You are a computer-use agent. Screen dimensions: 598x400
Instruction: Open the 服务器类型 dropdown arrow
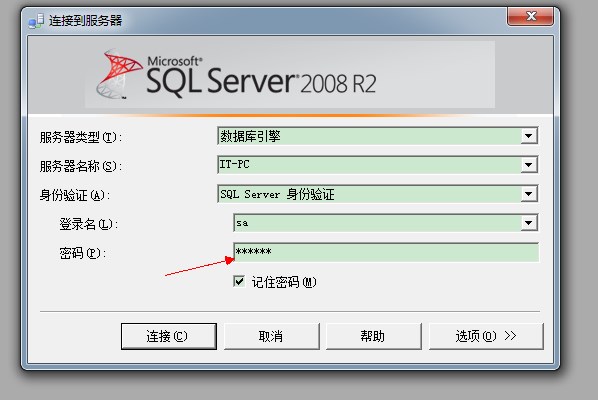coord(529,136)
